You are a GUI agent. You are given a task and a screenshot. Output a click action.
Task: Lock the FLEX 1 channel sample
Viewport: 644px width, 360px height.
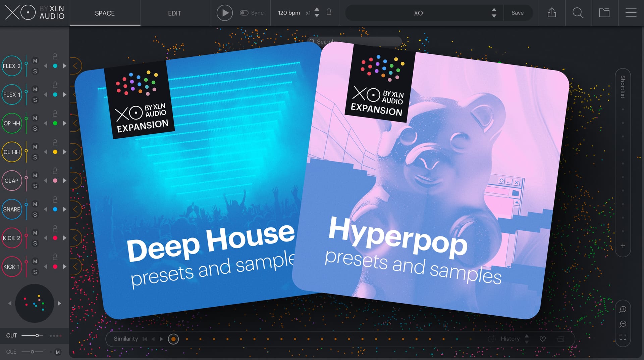tap(55, 85)
